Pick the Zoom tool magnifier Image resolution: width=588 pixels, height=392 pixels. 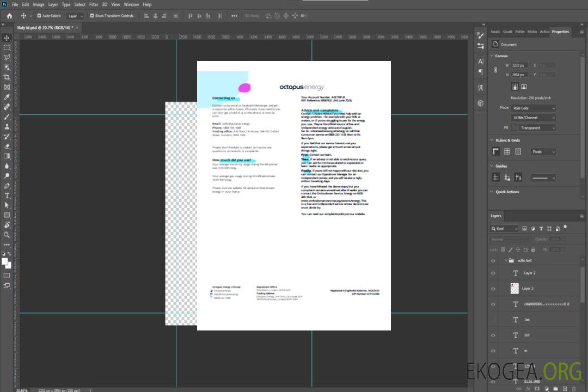click(x=7, y=235)
